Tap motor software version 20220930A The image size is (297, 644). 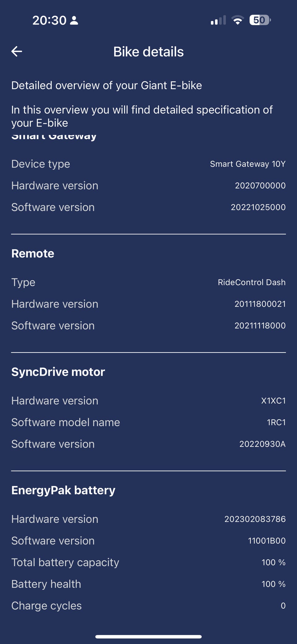click(x=262, y=444)
